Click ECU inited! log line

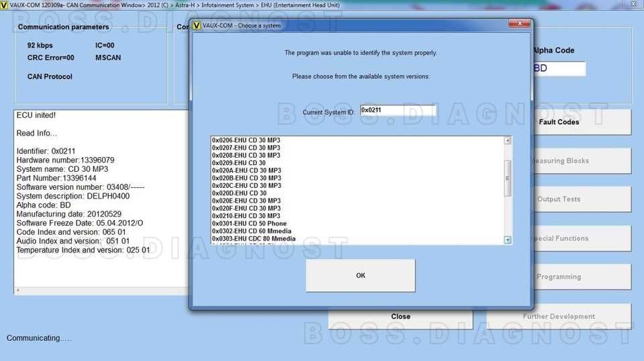tap(36, 115)
